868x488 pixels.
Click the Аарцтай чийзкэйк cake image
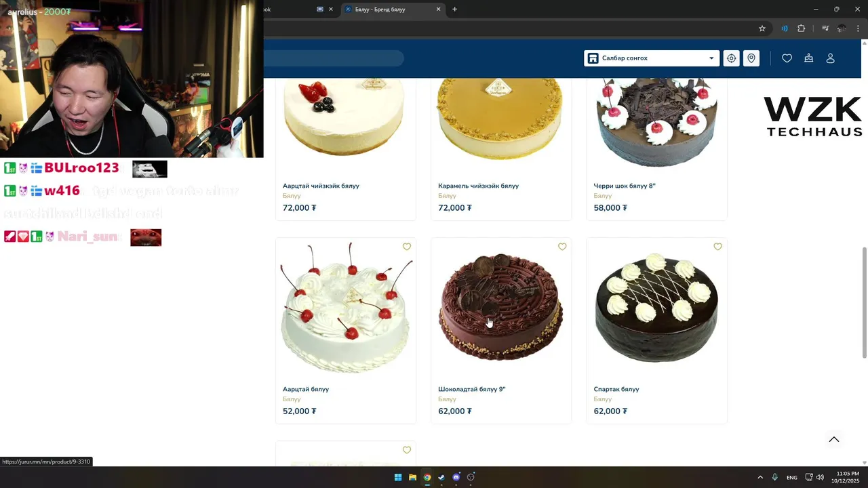point(345,119)
